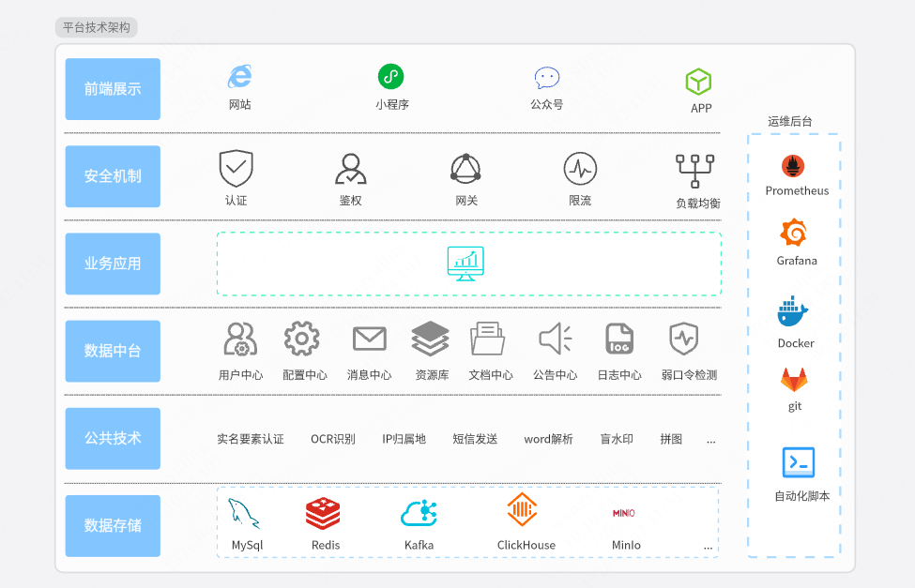The height and width of the screenshot is (588, 915).
Task: Click the Prometheus flame icon
Action: pos(793,166)
